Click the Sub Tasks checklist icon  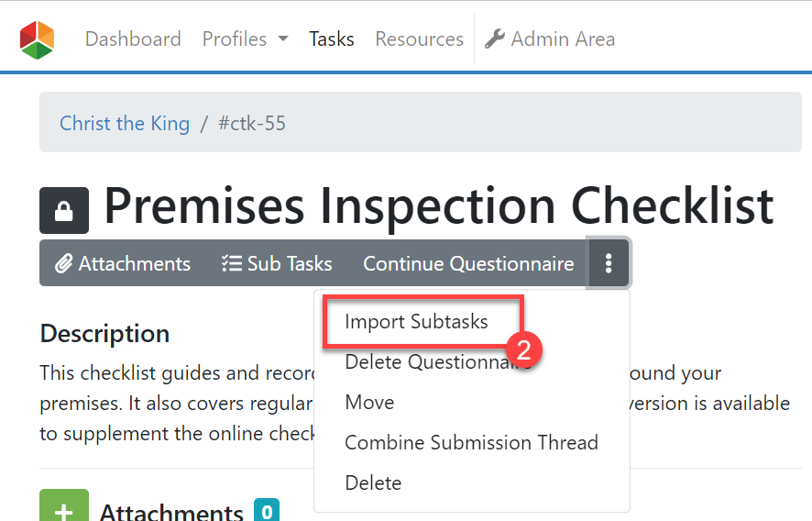(232, 263)
